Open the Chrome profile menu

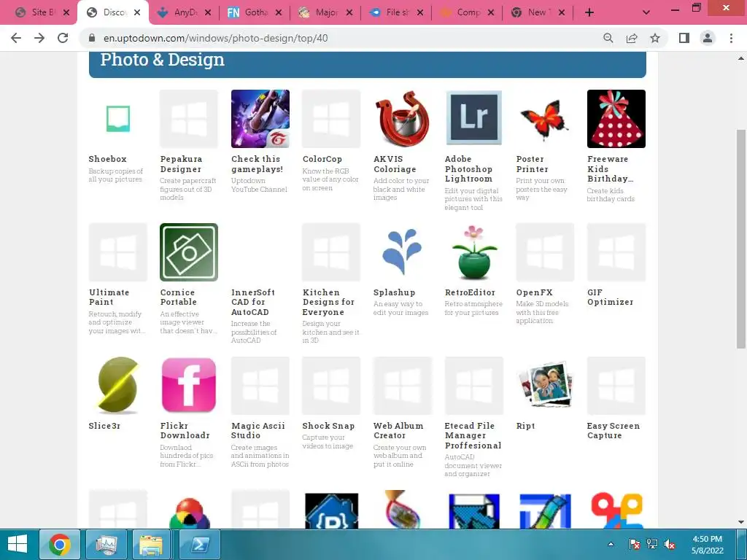click(x=708, y=38)
